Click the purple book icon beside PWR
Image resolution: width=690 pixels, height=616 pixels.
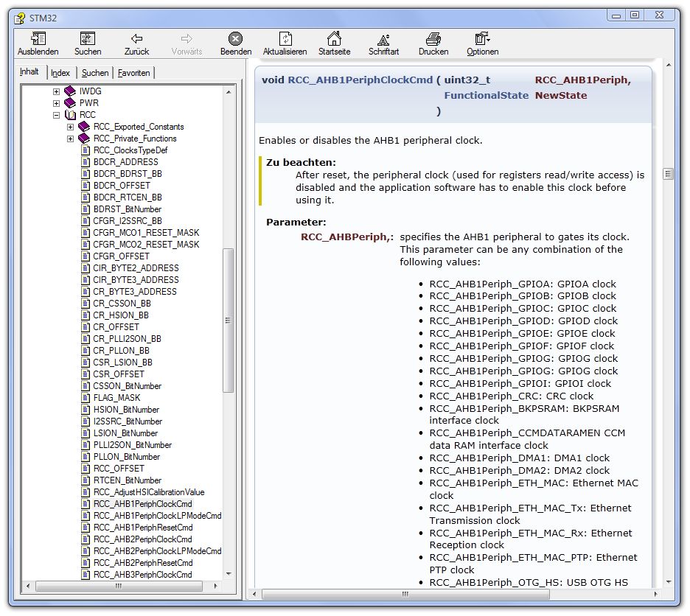pos(70,103)
